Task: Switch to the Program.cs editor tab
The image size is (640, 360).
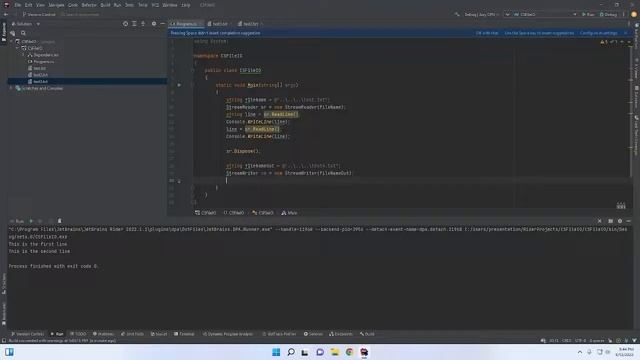Action: (186, 24)
